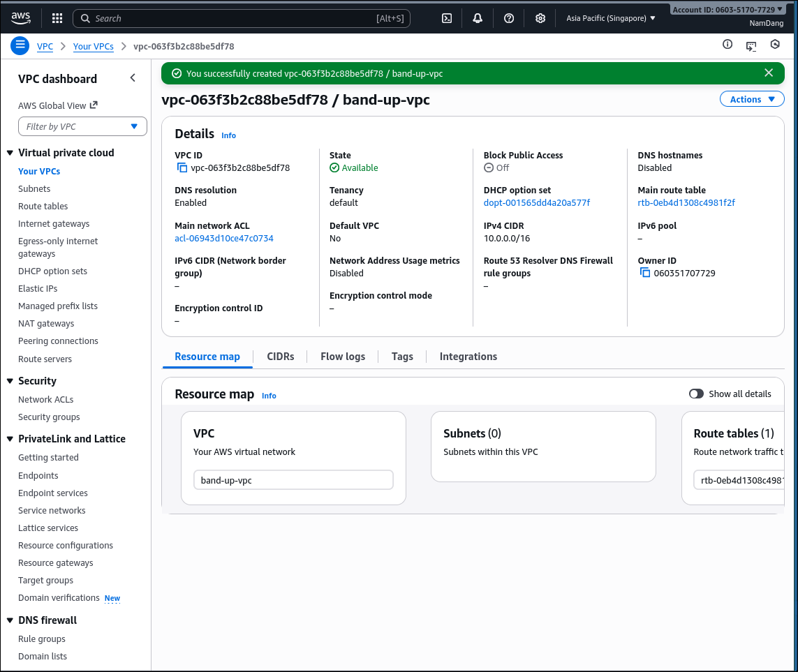The height and width of the screenshot is (672, 798).
Task: Open the AWS CloudShell icon
Action: pyautogui.click(x=447, y=19)
